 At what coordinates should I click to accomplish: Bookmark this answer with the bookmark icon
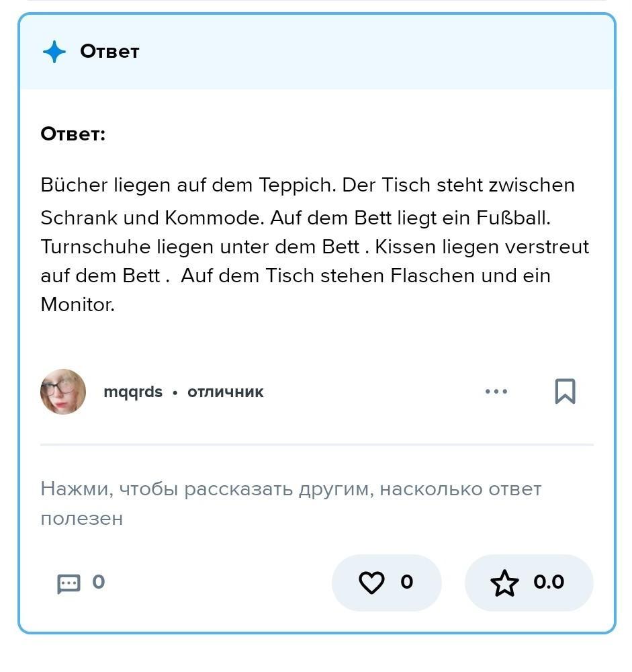(x=565, y=391)
